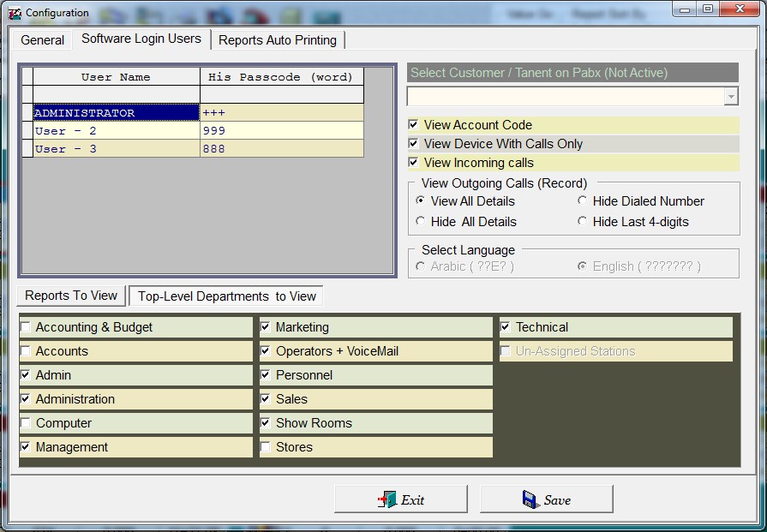Screen dimensions: 767x532
Task: Click the row selector beside User - 3
Action: coord(27,149)
